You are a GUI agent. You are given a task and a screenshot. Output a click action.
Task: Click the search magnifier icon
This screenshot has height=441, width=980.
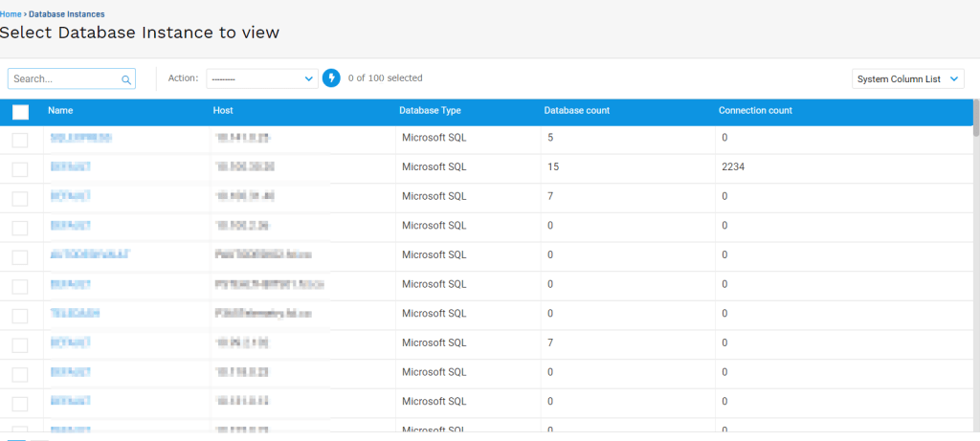pos(126,79)
